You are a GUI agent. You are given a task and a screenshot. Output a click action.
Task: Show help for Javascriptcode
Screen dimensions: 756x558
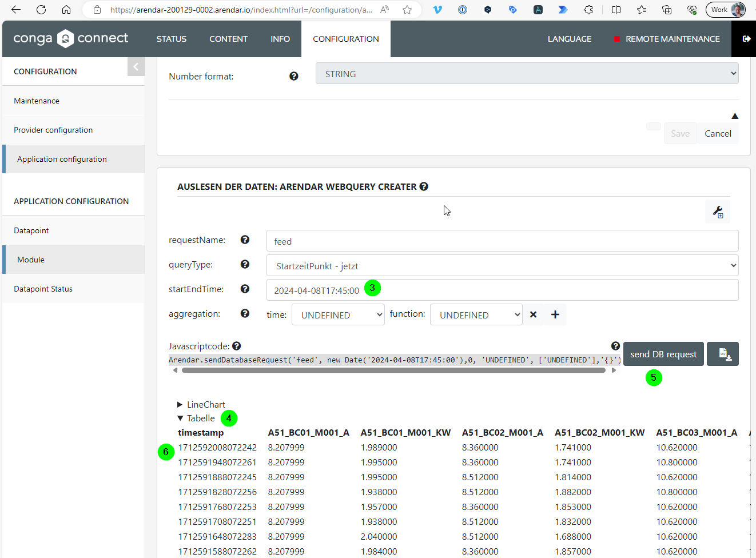(x=236, y=346)
